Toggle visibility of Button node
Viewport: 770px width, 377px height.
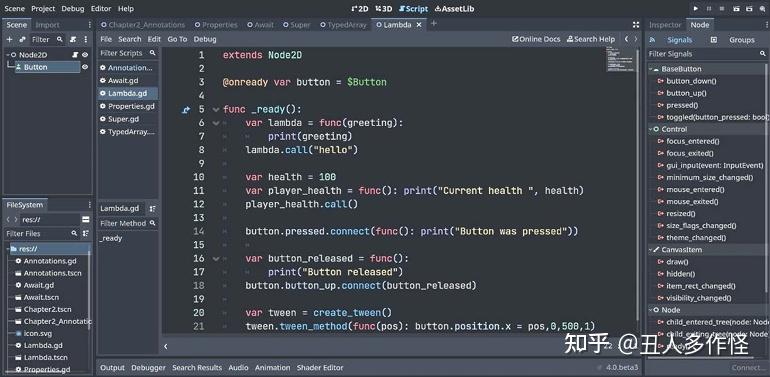click(85, 67)
